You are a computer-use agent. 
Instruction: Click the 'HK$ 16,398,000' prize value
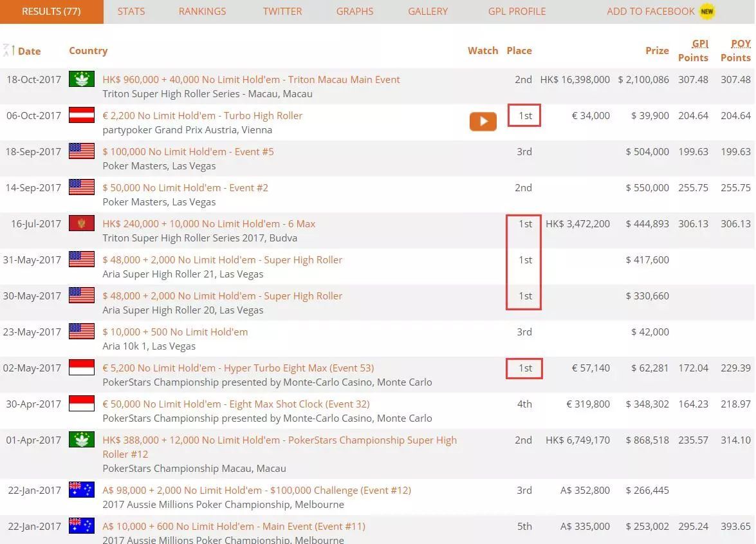[x=575, y=80]
